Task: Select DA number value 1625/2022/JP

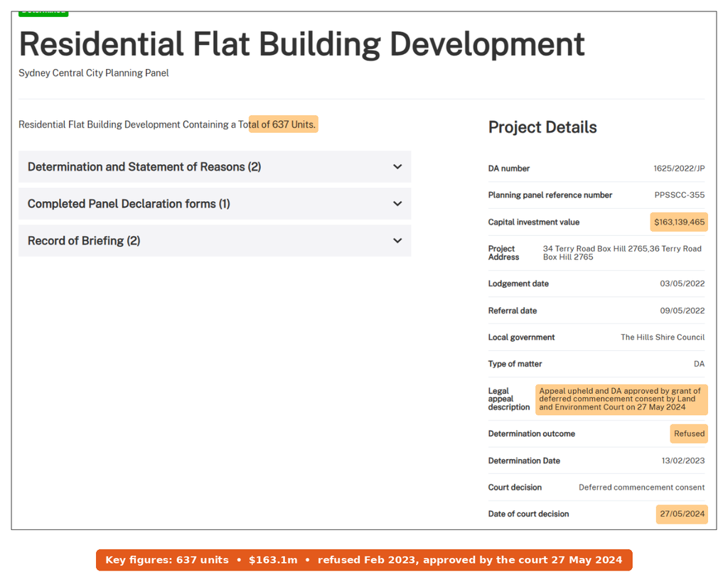Action: [x=679, y=168]
